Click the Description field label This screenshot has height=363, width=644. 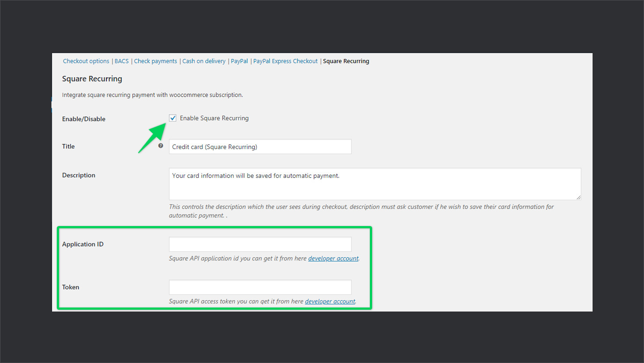[x=79, y=175]
